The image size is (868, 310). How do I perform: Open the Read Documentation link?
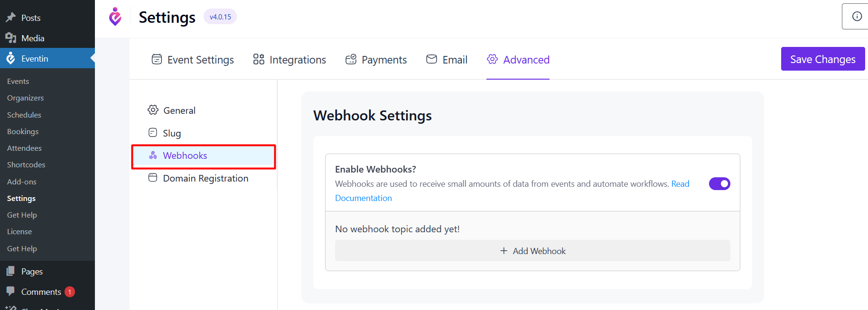click(680, 184)
